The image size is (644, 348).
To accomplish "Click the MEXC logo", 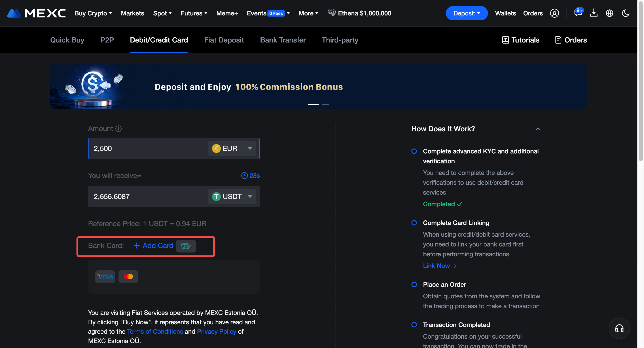I will click(36, 13).
